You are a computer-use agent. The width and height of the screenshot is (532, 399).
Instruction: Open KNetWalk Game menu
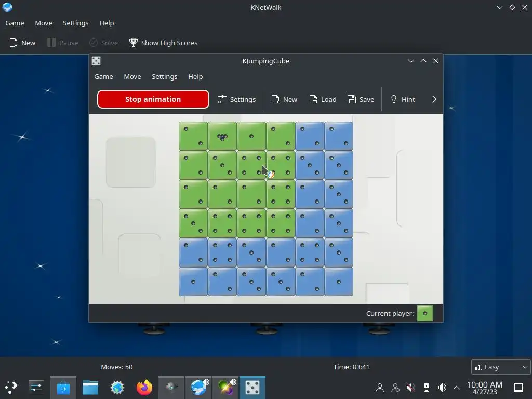15,23
